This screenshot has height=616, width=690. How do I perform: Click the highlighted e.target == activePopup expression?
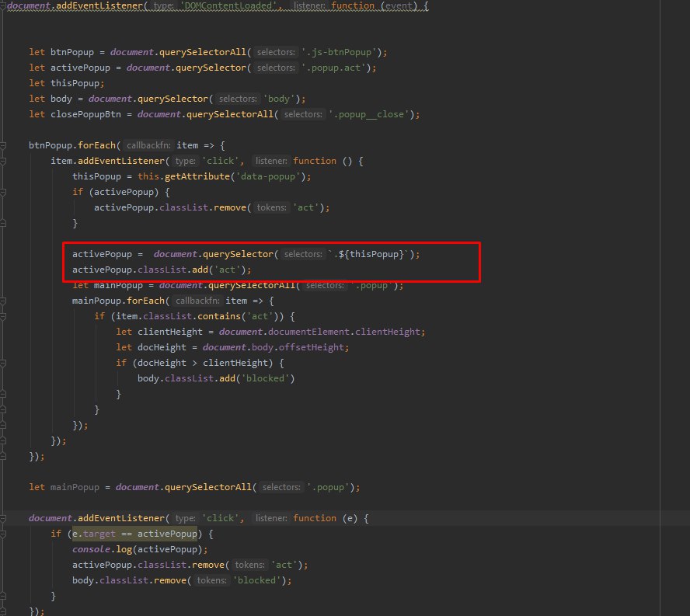click(134, 534)
